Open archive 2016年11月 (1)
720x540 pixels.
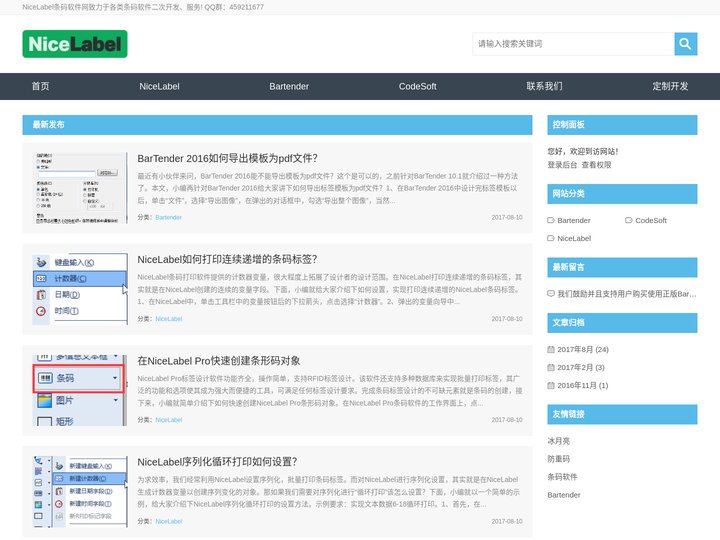583,385
